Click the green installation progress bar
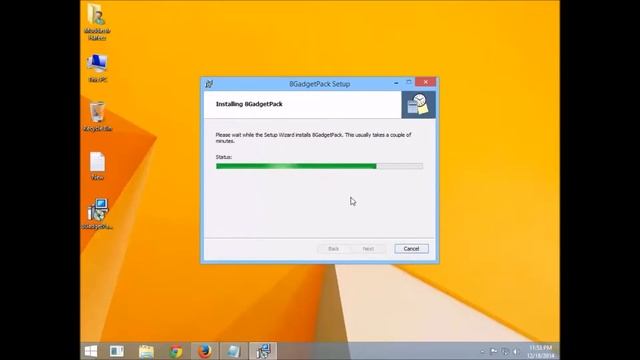The width and height of the screenshot is (640, 360). pyautogui.click(x=319, y=166)
